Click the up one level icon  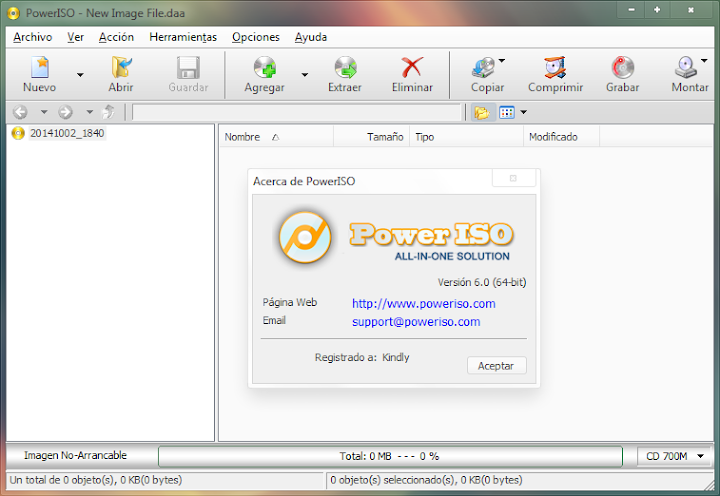pos(108,112)
